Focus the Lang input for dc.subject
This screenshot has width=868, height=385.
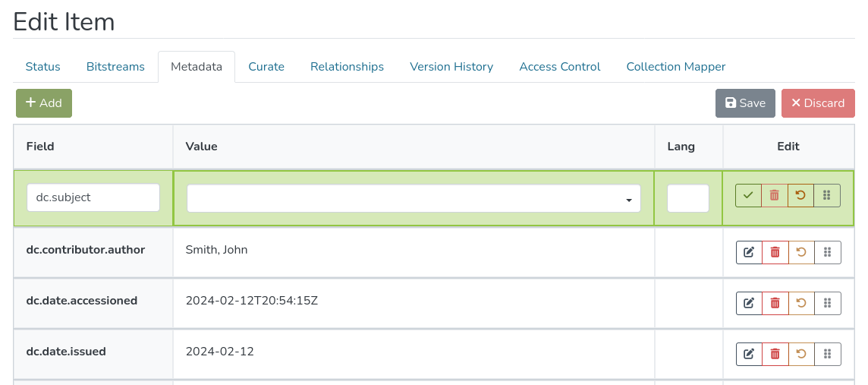[x=688, y=198]
